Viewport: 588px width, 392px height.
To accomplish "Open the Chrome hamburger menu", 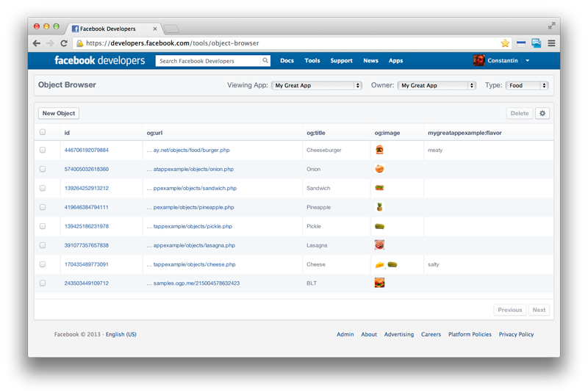I will [x=551, y=43].
